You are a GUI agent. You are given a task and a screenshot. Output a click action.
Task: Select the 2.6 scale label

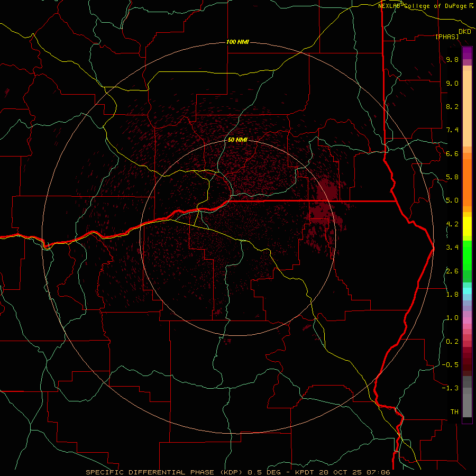tap(452, 271)
